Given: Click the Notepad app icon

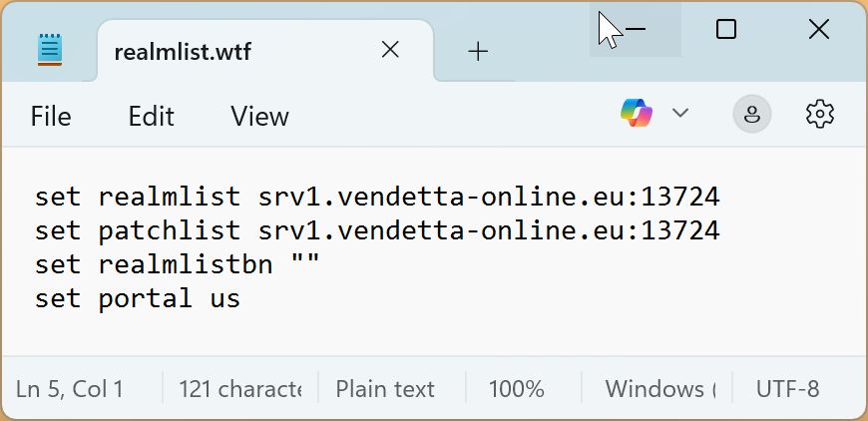Looking at the screenshot, I should [x=50, y=50].
